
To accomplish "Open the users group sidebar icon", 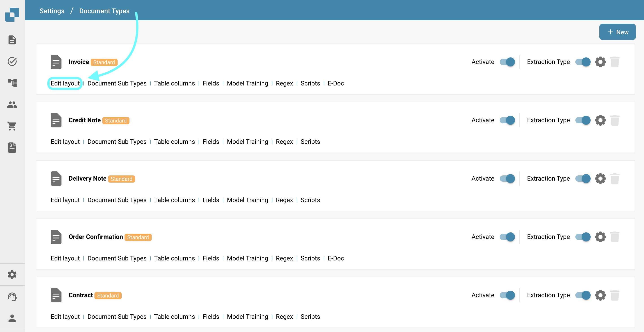I will pyautogui.click(x=12, y=105).
